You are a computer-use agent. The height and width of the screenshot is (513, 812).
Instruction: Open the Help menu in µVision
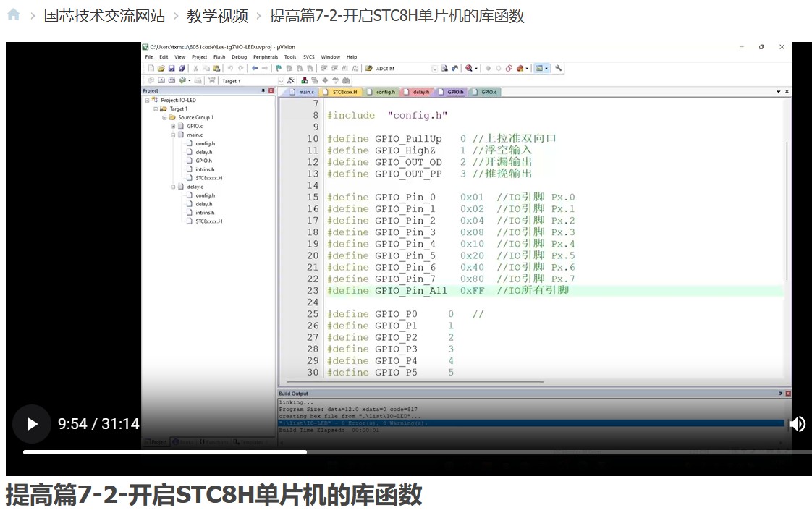pos(352,57)
